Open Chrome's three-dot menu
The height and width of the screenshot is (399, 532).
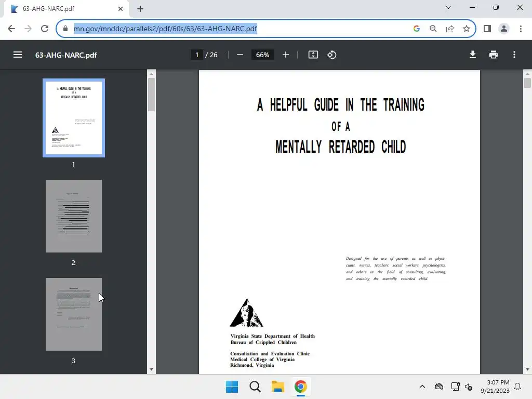pos(521,29)
